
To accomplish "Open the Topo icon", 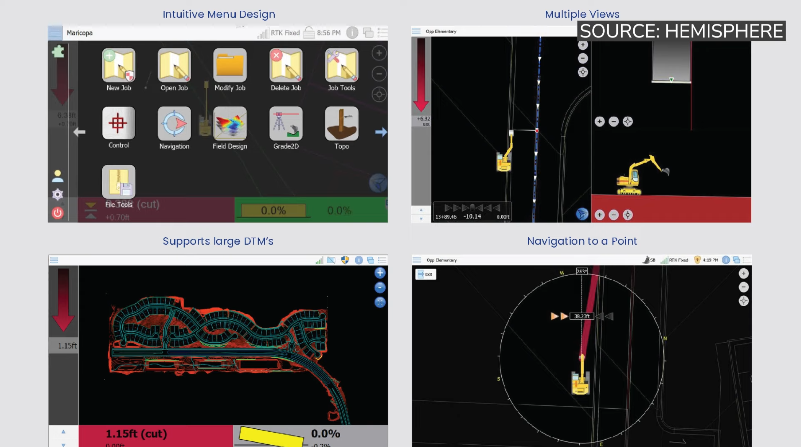I will click(341, 125).
